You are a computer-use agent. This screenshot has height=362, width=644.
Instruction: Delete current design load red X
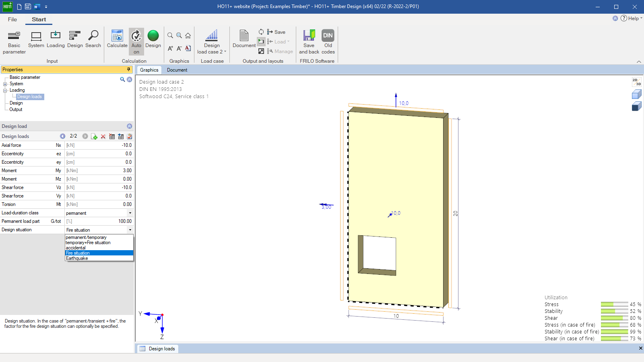click(x=103, y=136)
